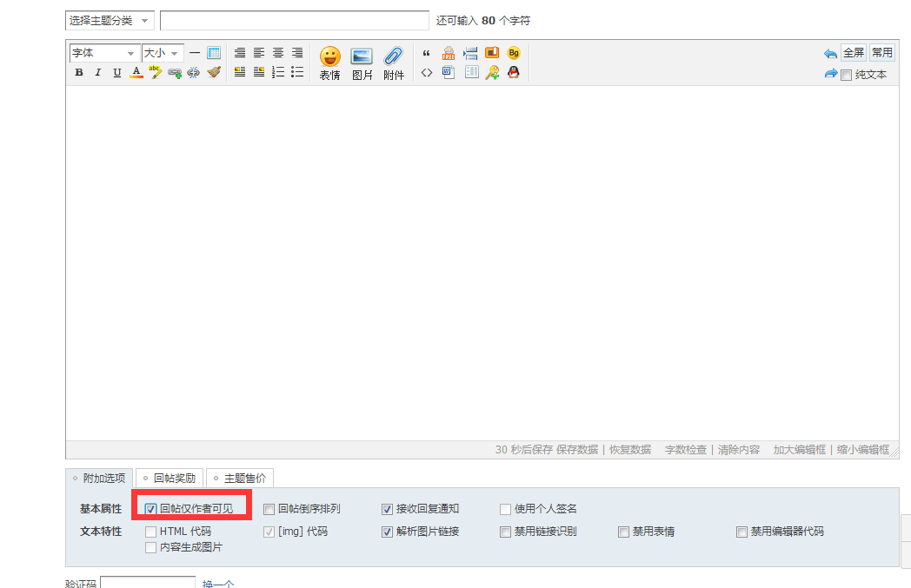The height and width of the screenshot is (588, 911).
Task: Switch editor to 全屏 fullscreen mode
Action: coord(854,53)
